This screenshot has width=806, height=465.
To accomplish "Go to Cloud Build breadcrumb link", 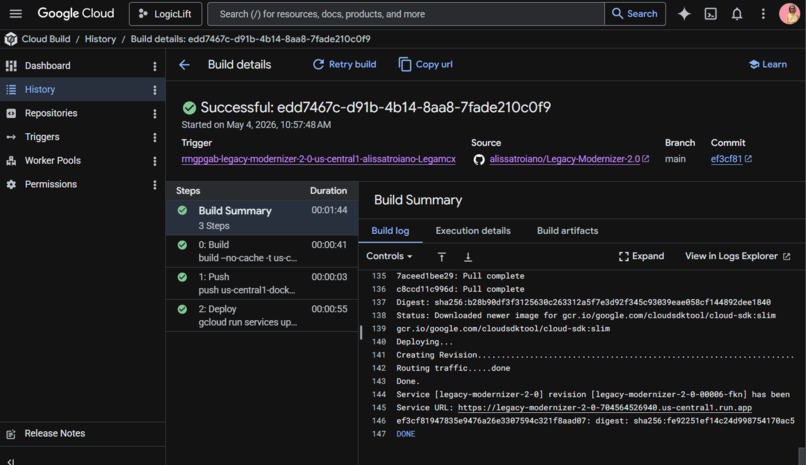I will tap(46, 39).
